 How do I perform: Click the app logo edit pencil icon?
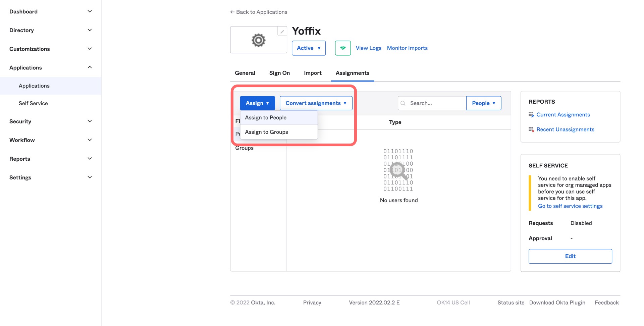(282, 32)
